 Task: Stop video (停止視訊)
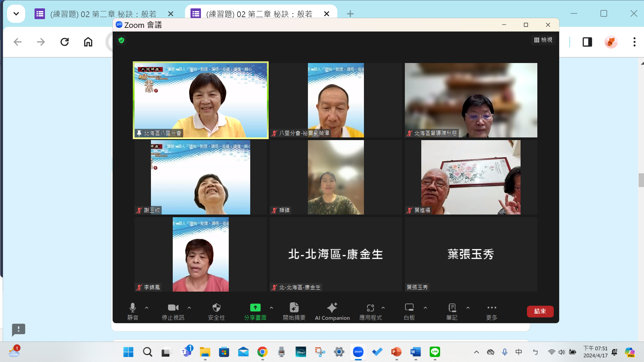(173, 308)
